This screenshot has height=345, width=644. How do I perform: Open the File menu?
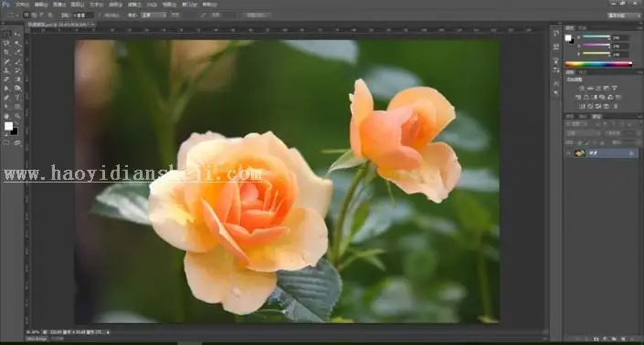click(x=22, y=5)
